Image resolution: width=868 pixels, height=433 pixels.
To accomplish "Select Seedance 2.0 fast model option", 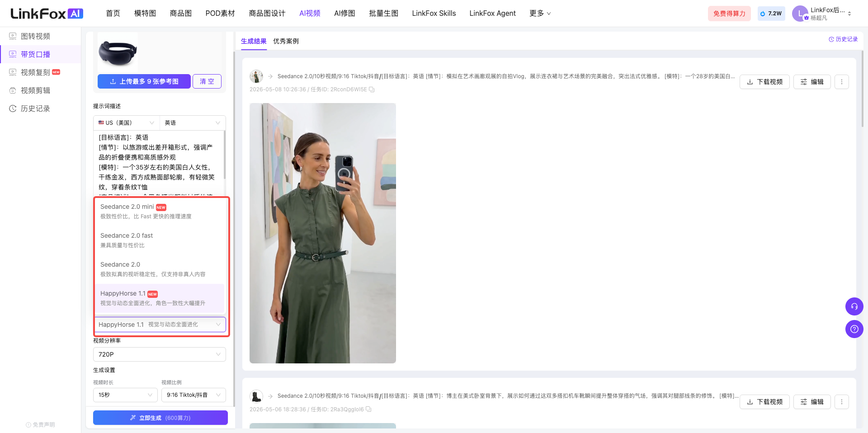I will click(160, 240).
